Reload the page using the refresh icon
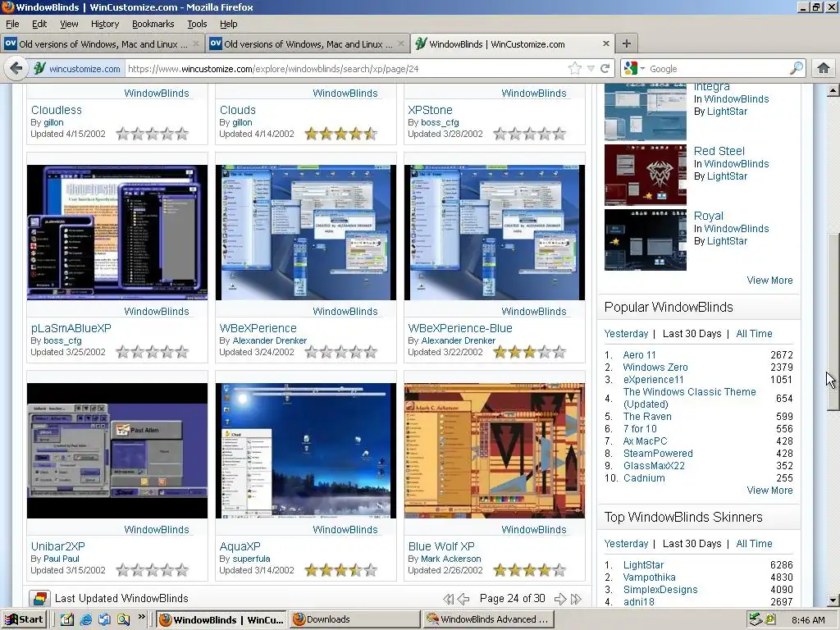The height and width of the screenshot is (630, 840). (x=605, y=69)
